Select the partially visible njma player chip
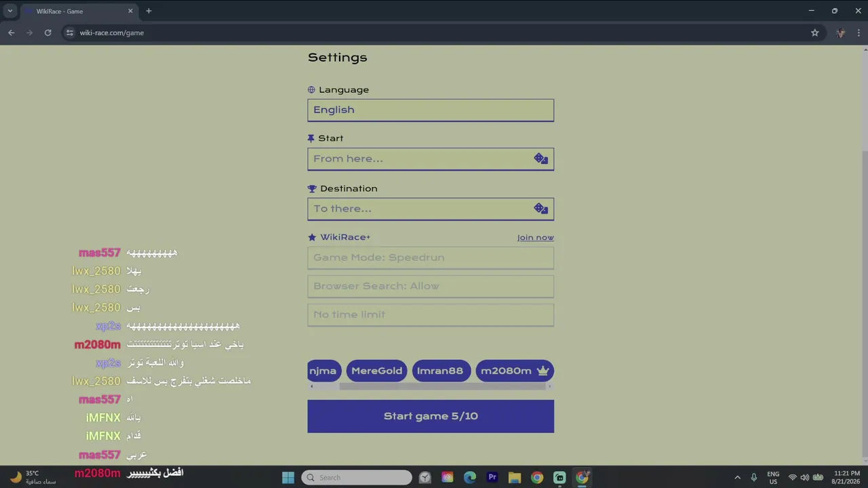The height and width of the screenshot is (488, 868). [x=323, y=371]
